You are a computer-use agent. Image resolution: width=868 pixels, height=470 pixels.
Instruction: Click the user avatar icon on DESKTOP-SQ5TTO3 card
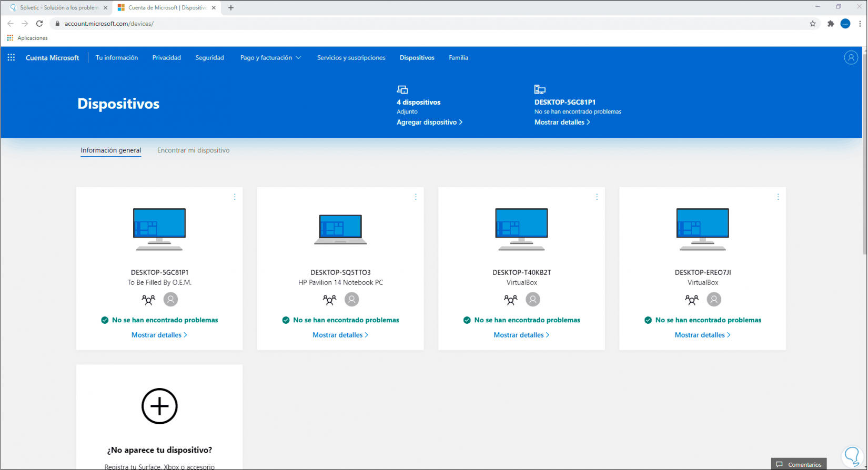[x=351, y=299]
